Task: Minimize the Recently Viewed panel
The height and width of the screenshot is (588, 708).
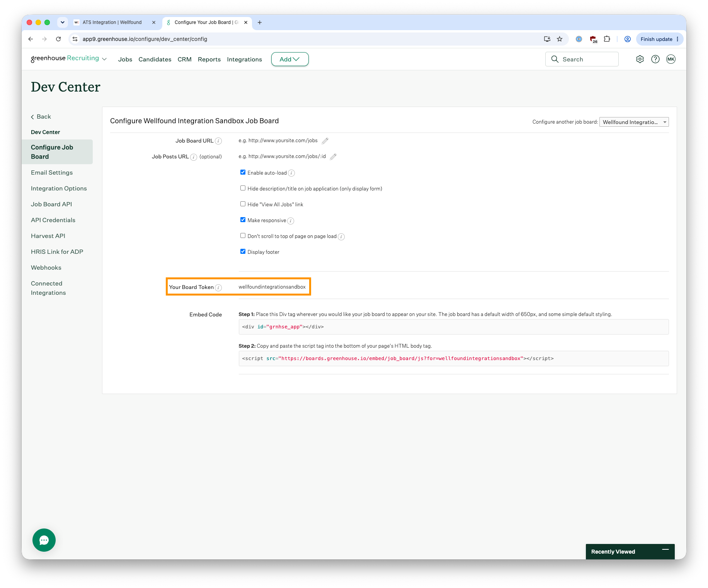Action: coord(665,549)
